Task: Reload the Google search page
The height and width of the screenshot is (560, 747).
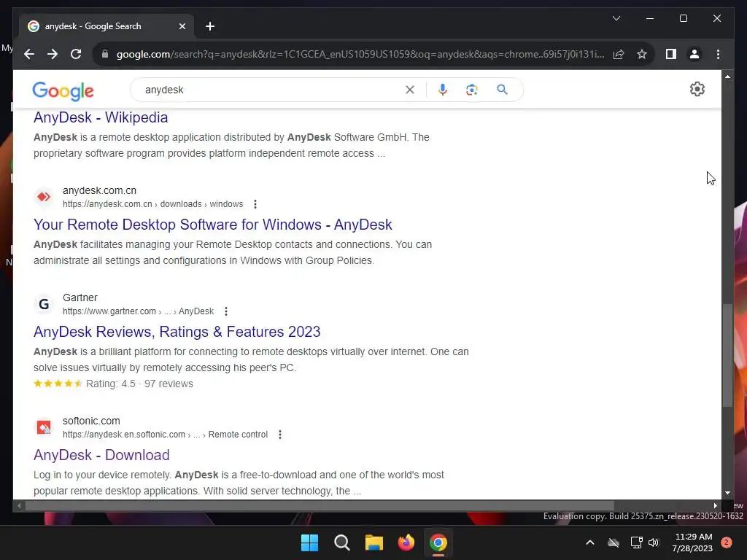Action: 76,54
